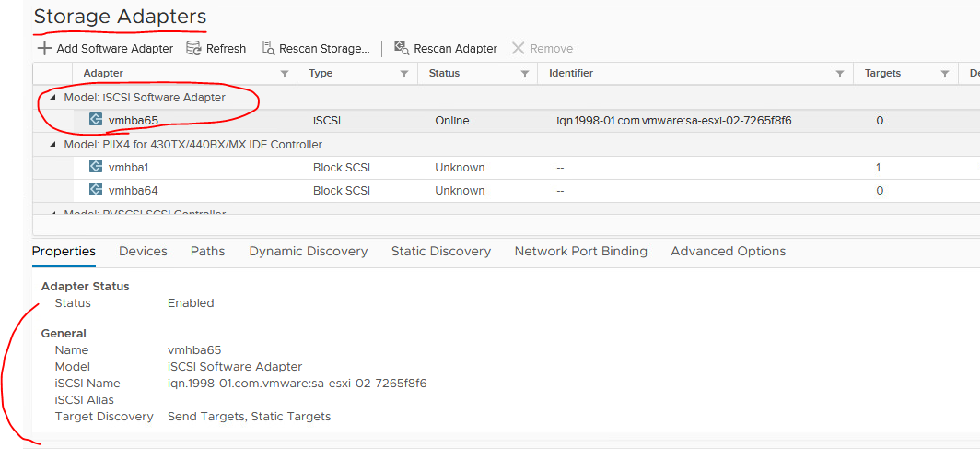
Task: Click Block SCSI type cell for vmhba1
Action: pyautogui.click(x=341, y=168)
